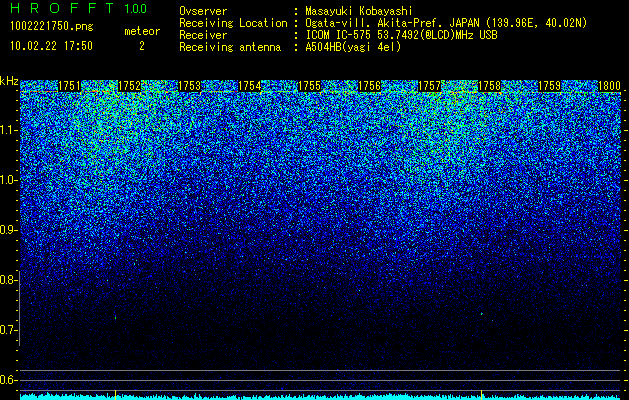Click the 1.1 kHz axis label
The image size is (629, 400).
click(8, 130)
